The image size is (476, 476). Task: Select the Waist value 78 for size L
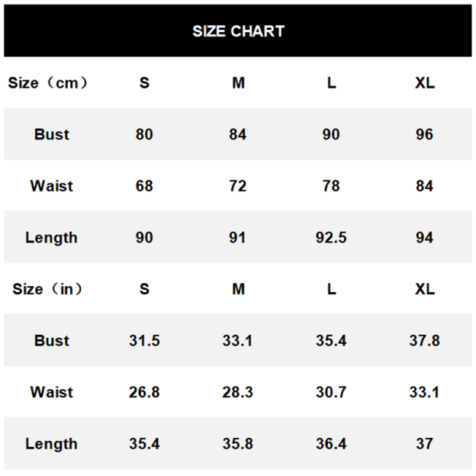331,186
